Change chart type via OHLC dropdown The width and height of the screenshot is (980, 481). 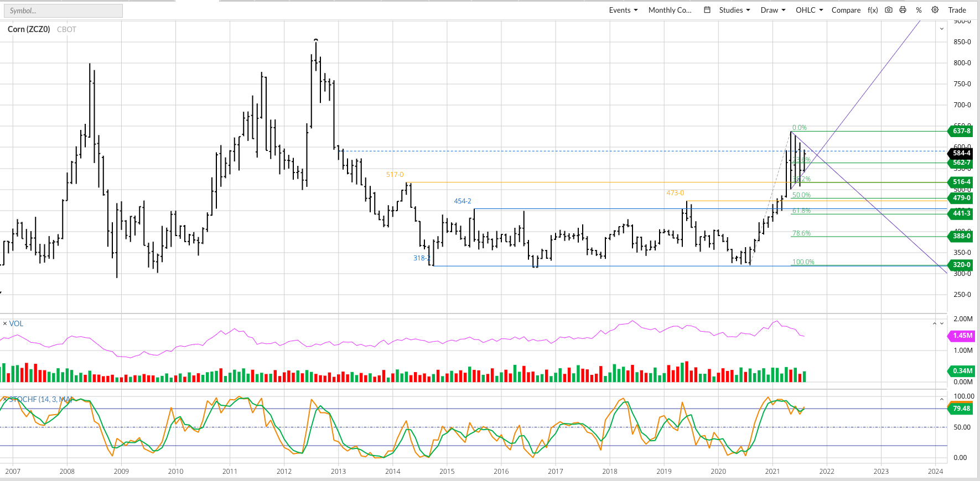point(809,10)
